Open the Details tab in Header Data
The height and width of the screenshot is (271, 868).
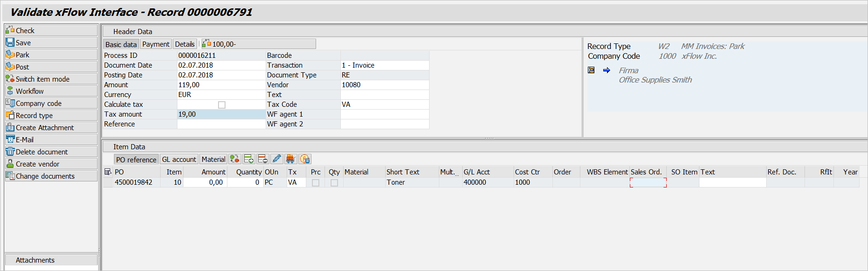[185, 44]
